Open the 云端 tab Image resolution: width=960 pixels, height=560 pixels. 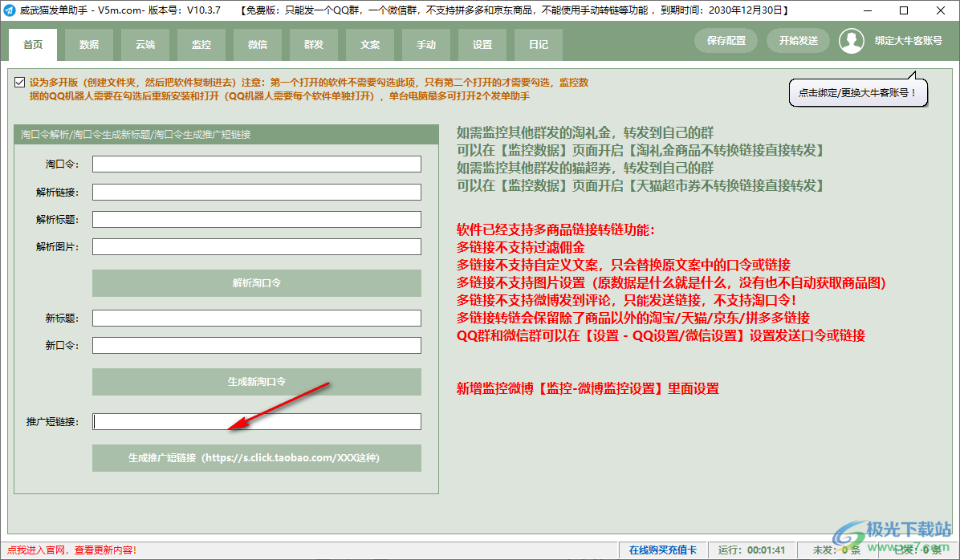[x=145, y=45]
